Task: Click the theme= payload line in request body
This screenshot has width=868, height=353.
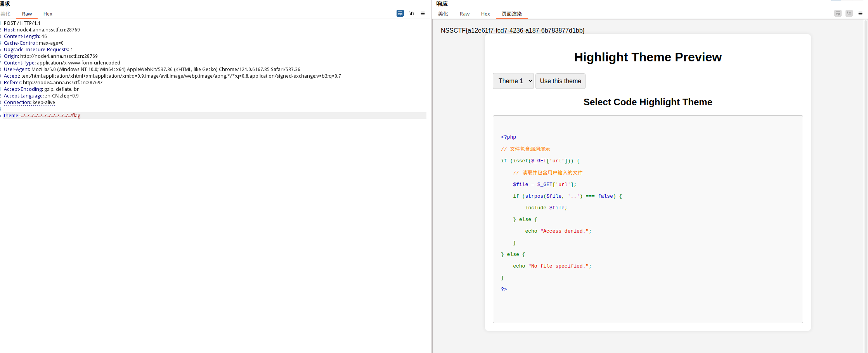Action: (42, 116)
